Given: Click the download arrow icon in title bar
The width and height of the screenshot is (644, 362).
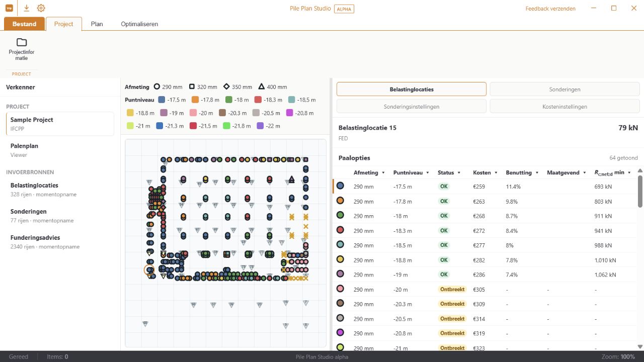Looking at the screenshot, I should click(x=27, y=8).
